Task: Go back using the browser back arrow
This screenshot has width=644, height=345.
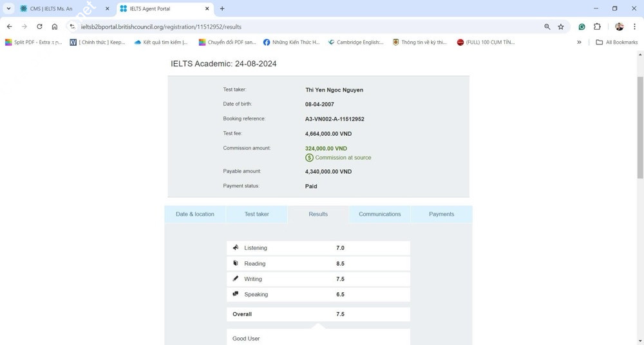Action: (9, 27)
